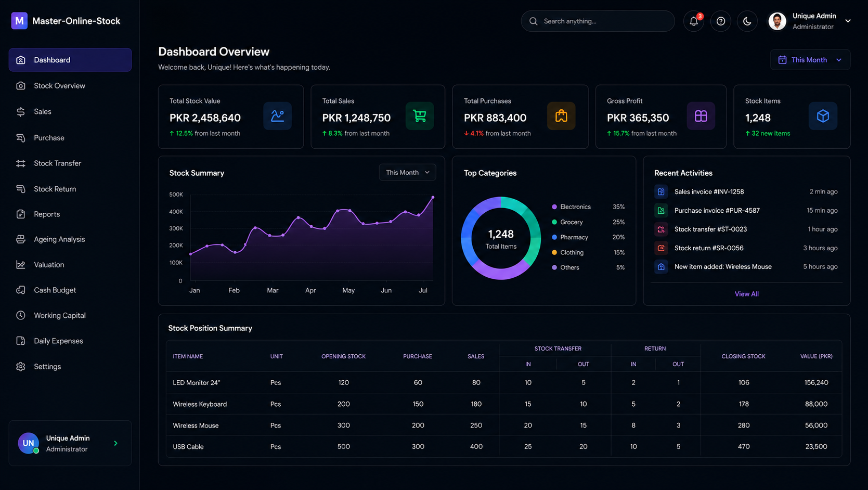868x490 pixels.
Task: Click the Total Sales cart icon
Action: (x=419, y=115)
